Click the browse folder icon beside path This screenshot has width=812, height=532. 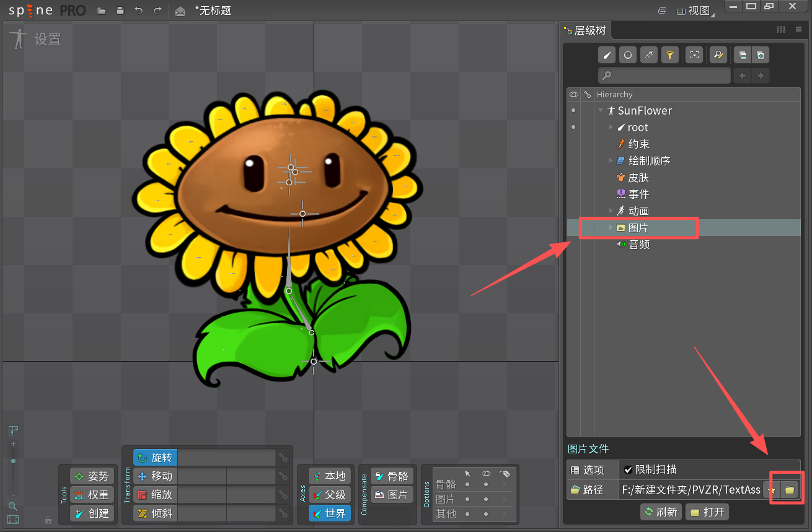point(789,490)
